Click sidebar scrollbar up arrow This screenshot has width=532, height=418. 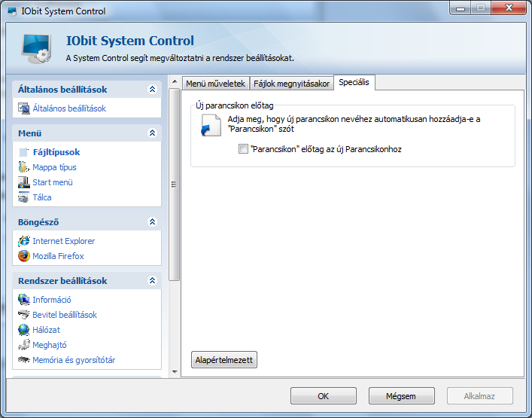click(x=175, y=81)
